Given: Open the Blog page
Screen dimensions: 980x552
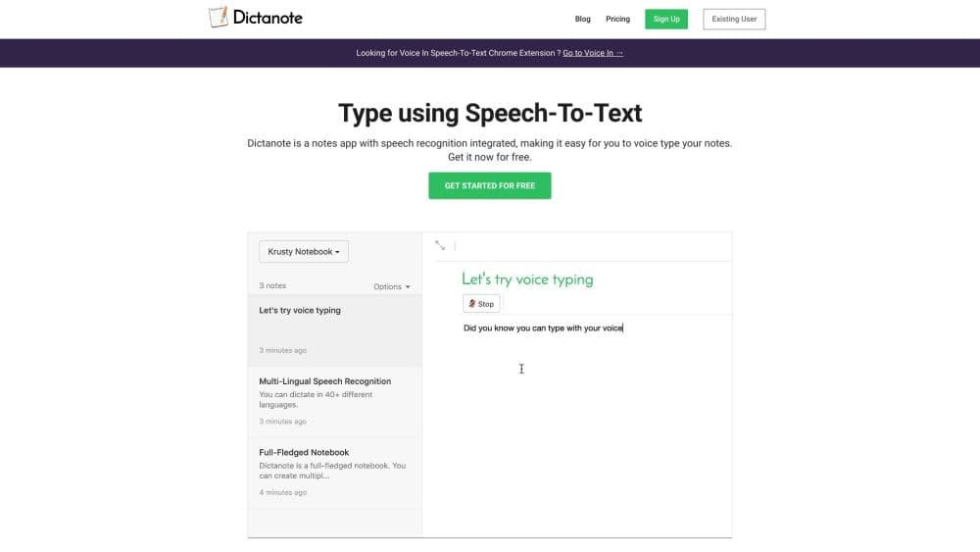Looking at the screenshot, I should (582, 19).
